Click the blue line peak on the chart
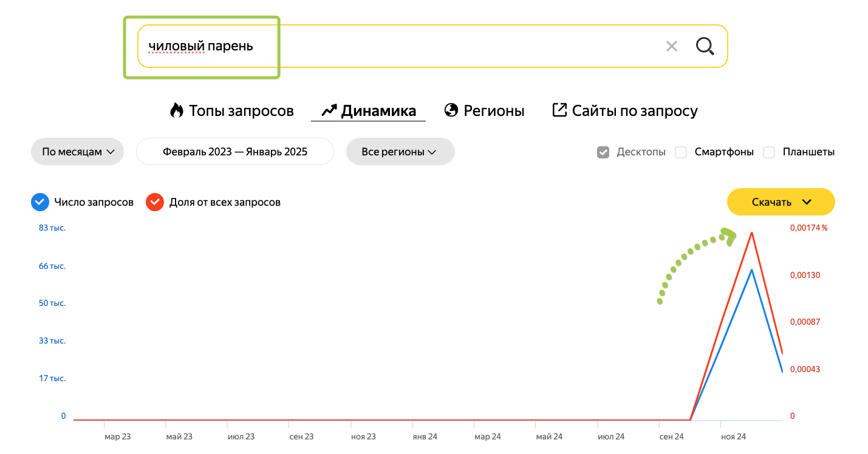Viewport: 868px width, 454px height. pyautogui.click(x=752, y=269)
